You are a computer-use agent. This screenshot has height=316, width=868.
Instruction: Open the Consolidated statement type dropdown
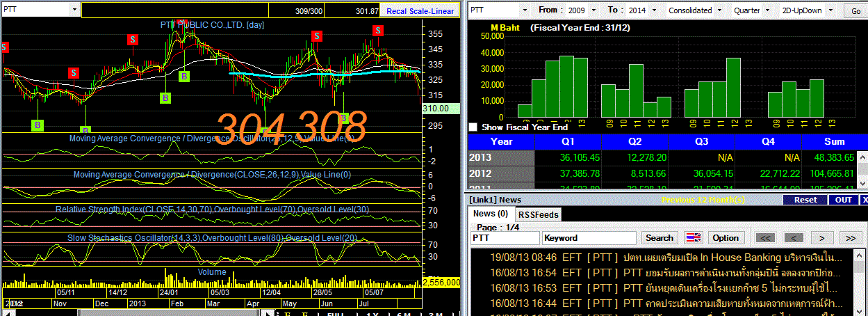coord(720,10)
